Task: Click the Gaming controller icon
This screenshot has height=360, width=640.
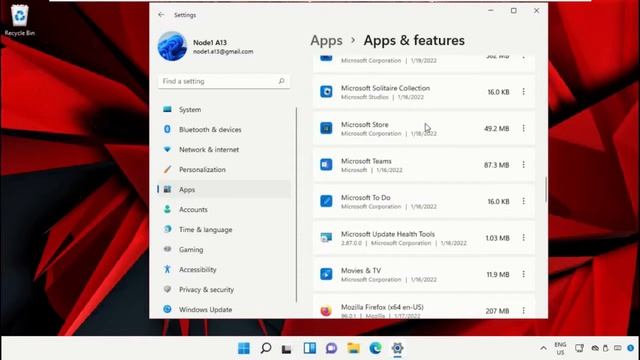Action: [x=167, y=249]
